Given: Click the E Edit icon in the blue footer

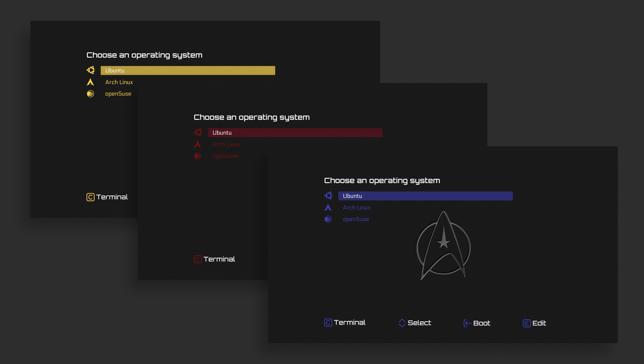Looking at the screenshot, I should tap(526, 323).
